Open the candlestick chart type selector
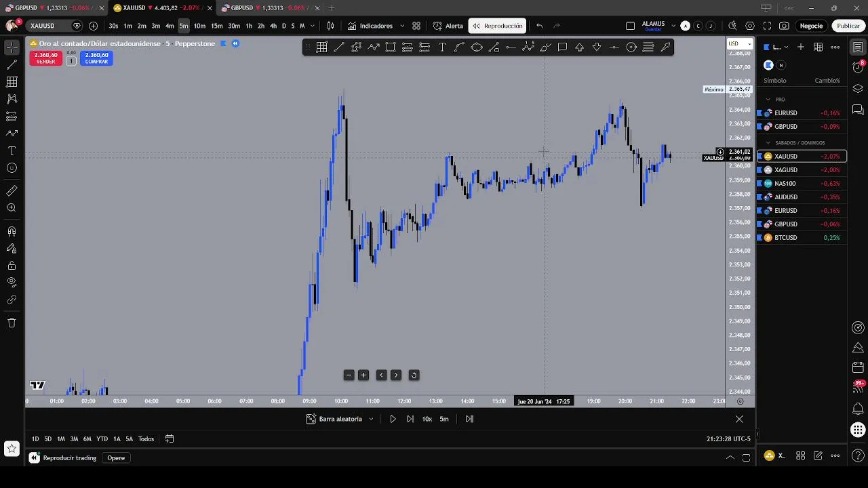 [x=330, y=26]
